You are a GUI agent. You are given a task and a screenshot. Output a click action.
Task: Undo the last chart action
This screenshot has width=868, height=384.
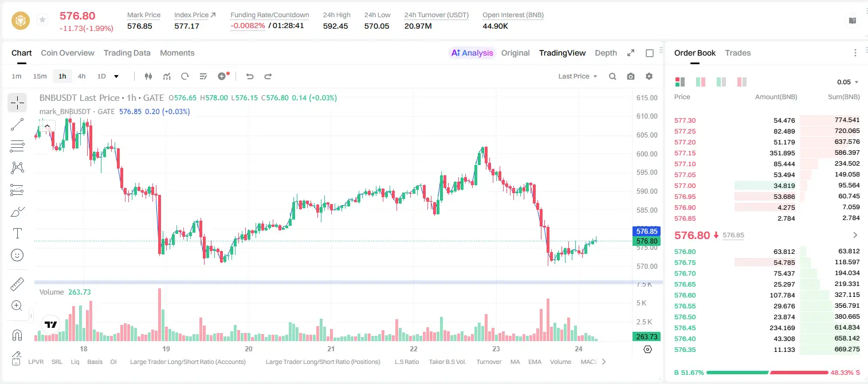pos(250,76)
